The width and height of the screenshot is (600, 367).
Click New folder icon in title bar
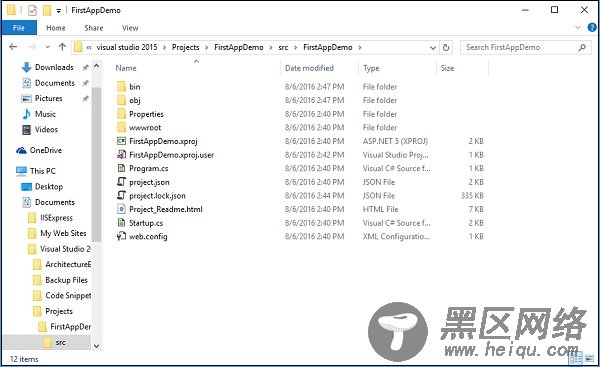(47, 10)
